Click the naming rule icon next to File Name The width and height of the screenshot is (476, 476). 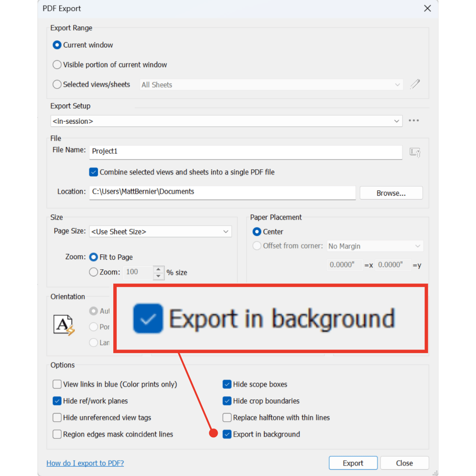click(415, 152)
